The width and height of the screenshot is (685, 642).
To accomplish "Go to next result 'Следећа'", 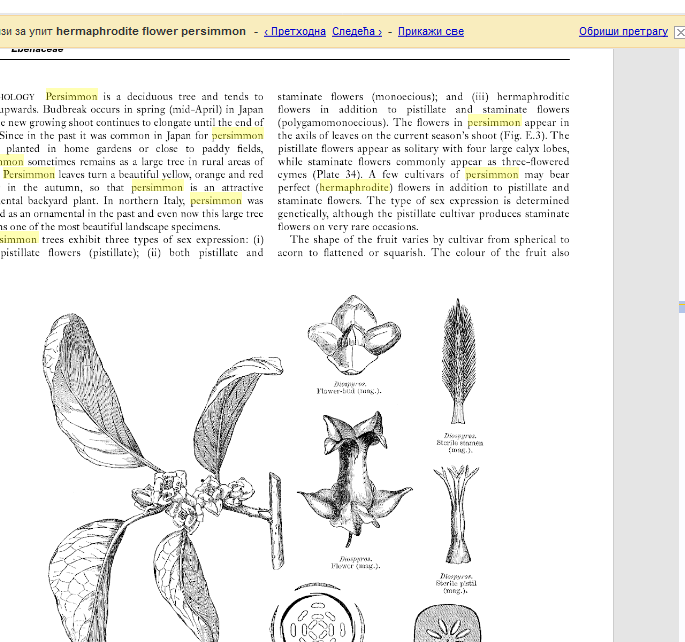I will pyautogui.click(x=357, y=31).
